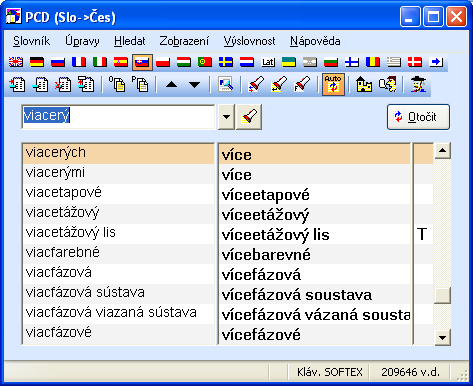Click the scrollbar down arrow

click(x=442, y=337)
